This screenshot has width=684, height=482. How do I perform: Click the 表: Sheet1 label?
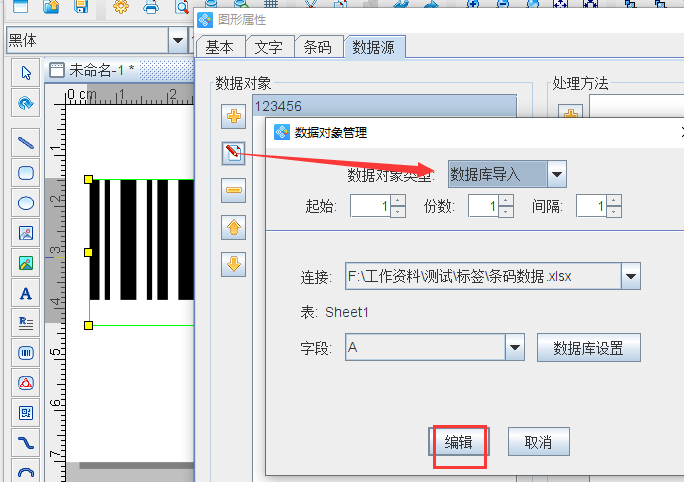tap(335, 312)
